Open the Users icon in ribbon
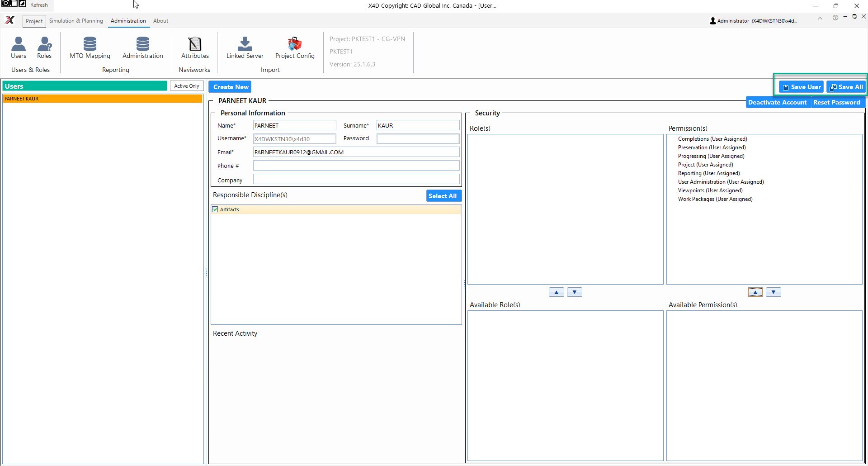 [x=19, y=48]
